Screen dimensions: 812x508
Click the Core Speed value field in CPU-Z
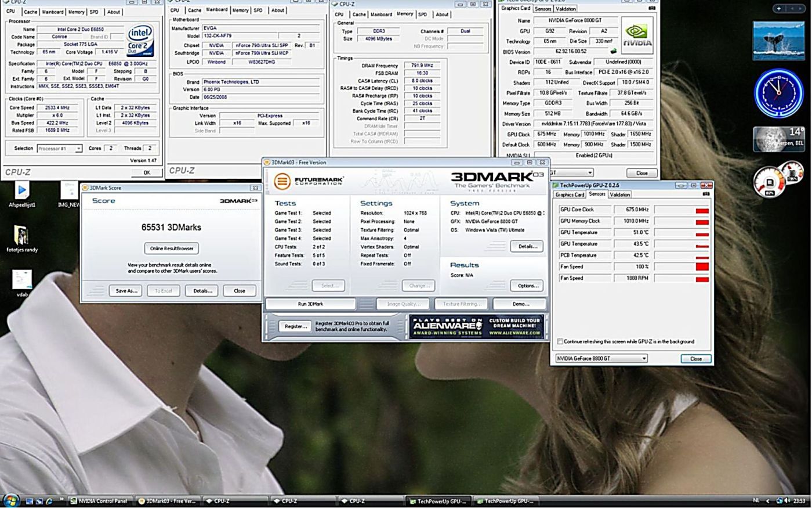pyautogui.click(x=57, y=107)
